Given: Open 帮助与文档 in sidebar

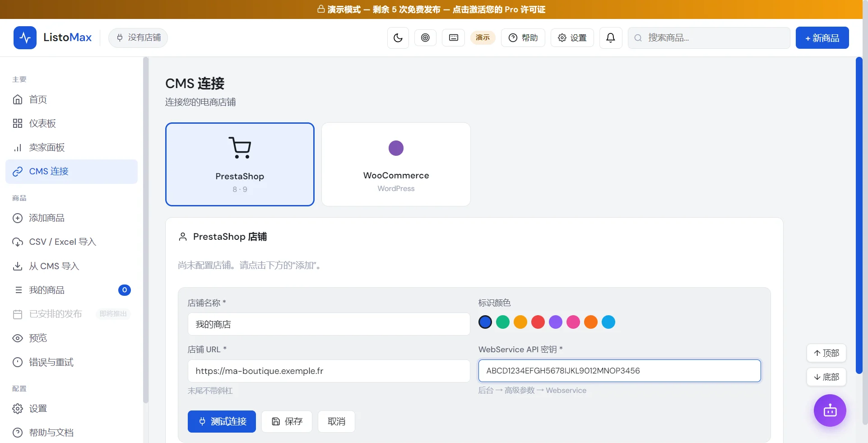Looking at the screenshot, I should pos(71,433).
